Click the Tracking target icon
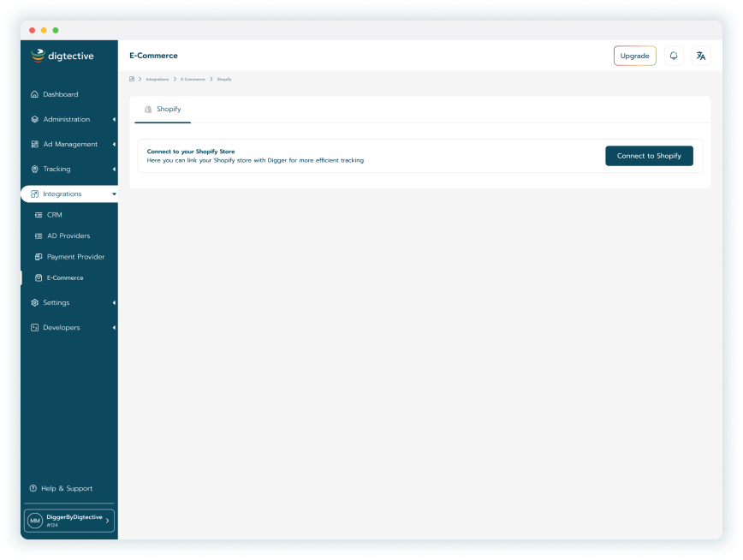 34,170
